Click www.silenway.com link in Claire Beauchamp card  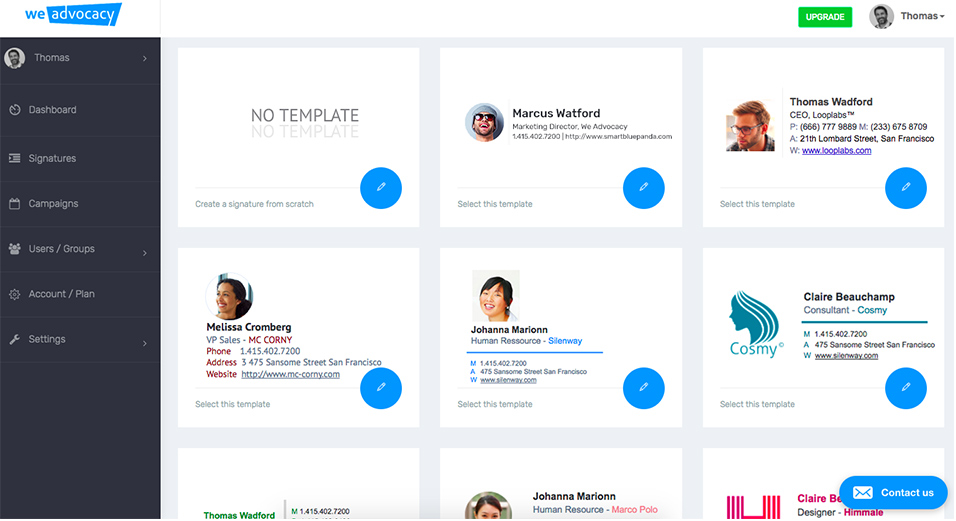846,355
